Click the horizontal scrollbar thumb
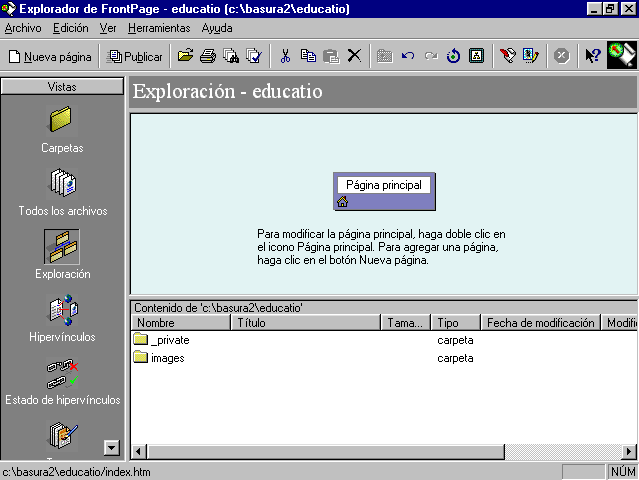 pos(326,451)
